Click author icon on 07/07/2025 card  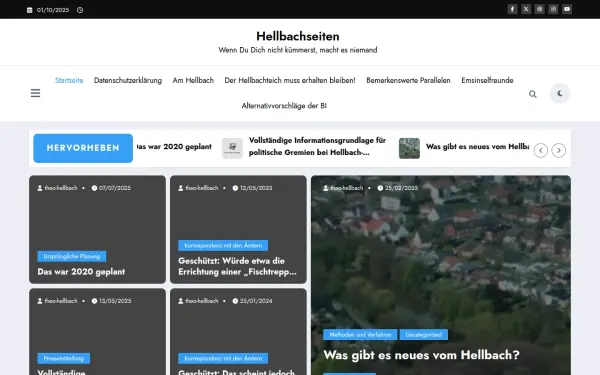pos(40,188)
